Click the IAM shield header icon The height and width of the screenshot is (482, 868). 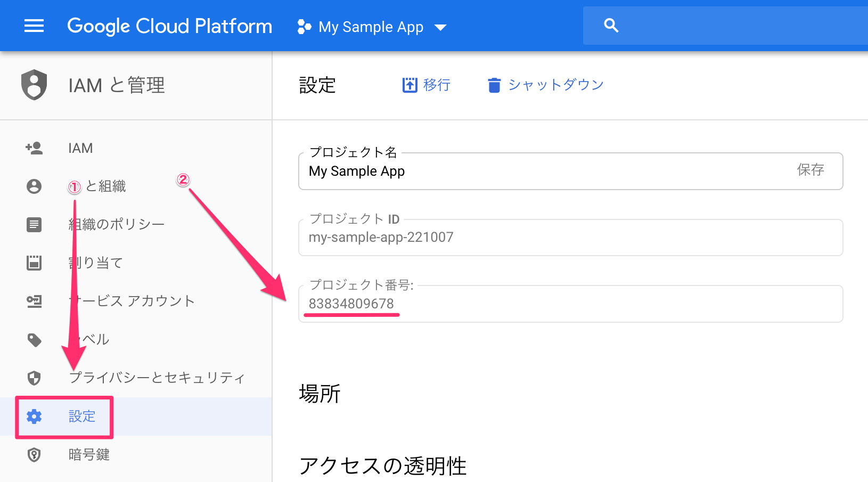(x=34, y=85)
